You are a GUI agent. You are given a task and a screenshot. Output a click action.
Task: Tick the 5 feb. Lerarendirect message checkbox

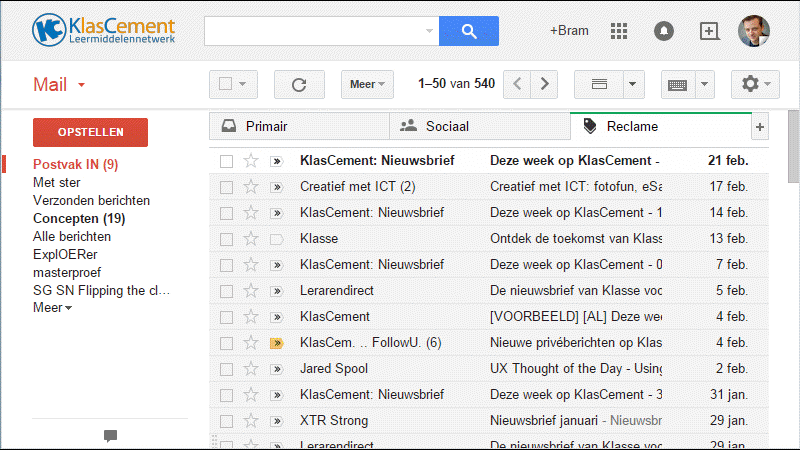point(226,291)
